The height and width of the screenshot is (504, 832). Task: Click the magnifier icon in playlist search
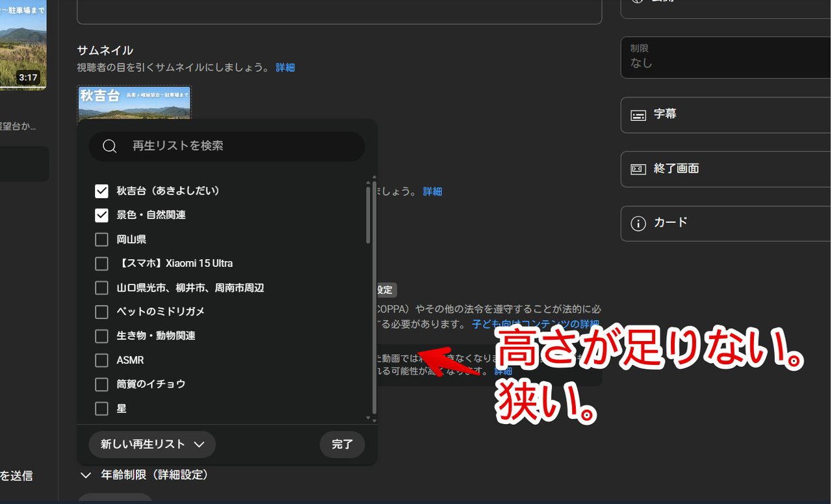click(x=110, y=147)
